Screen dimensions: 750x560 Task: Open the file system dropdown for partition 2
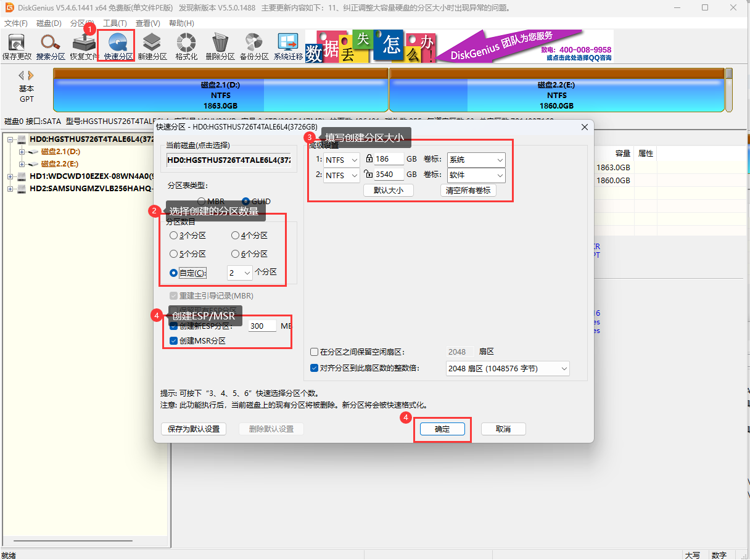[342, 175]
